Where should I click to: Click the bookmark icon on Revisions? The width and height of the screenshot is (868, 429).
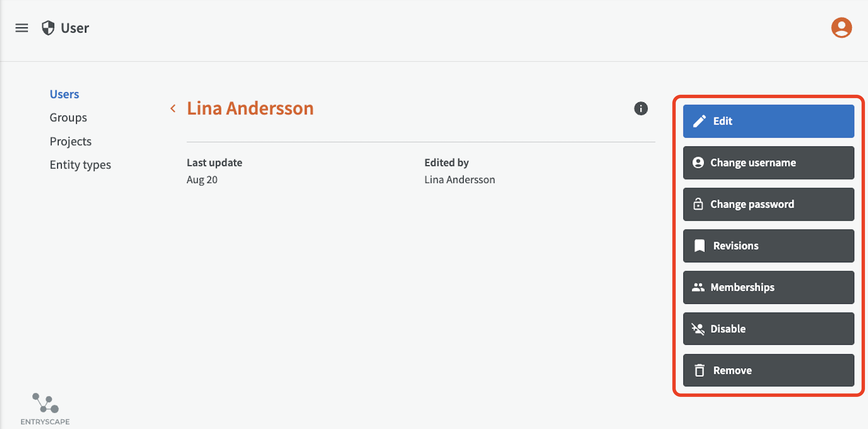pos(699,246)
